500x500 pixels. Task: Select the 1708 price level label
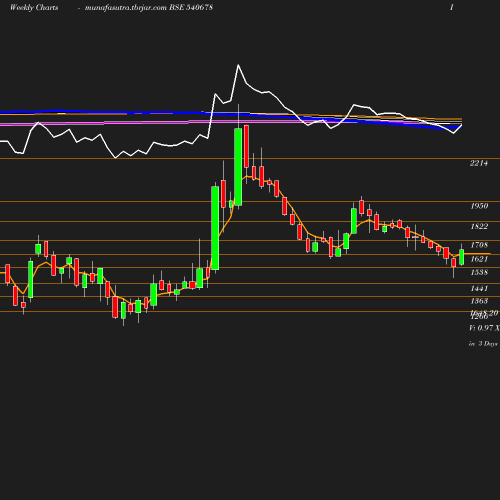click(x=479, y=245)
